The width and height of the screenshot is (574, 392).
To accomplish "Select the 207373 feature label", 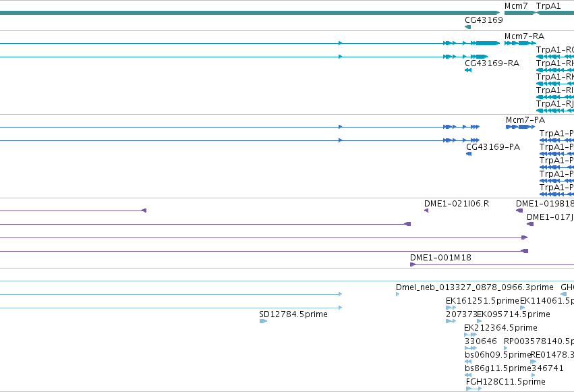I will [461, 314].
